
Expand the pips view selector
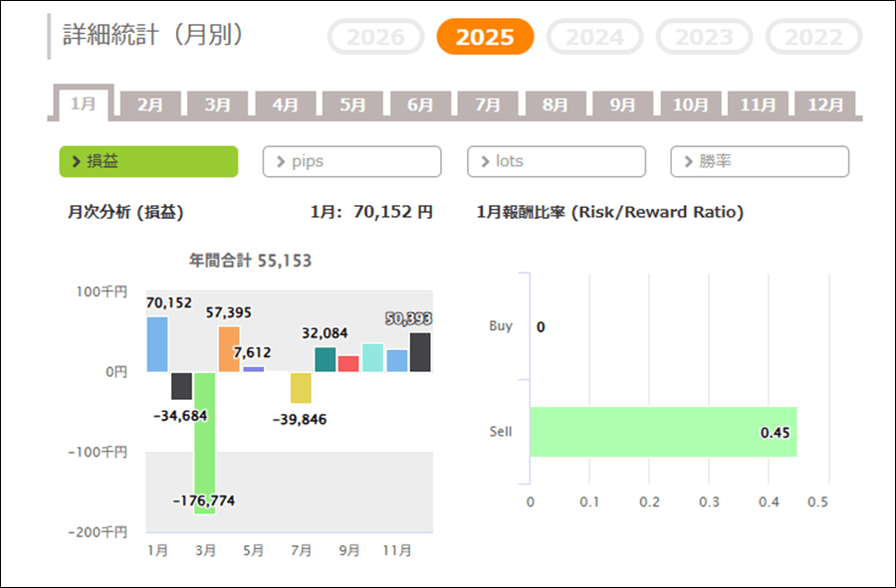351,161
